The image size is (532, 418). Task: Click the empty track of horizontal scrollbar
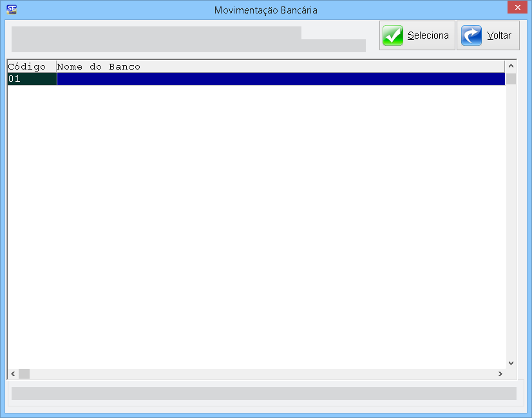(258, 374)
